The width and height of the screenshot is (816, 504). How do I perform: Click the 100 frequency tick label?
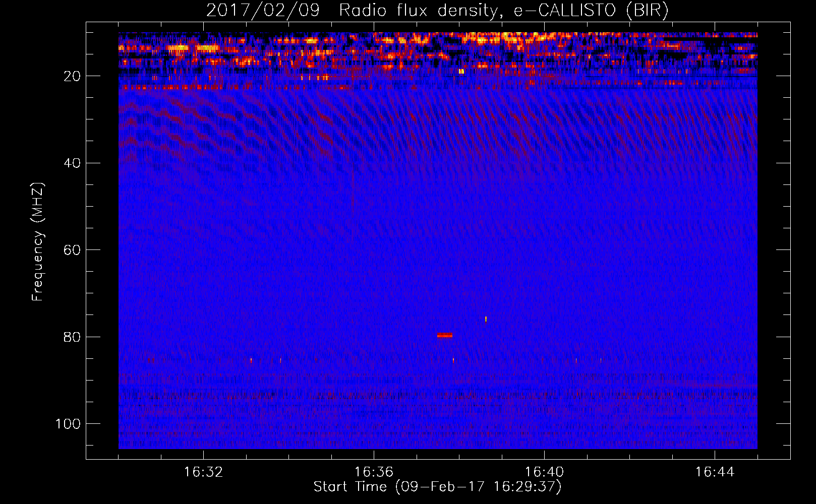tap(68, 424)
